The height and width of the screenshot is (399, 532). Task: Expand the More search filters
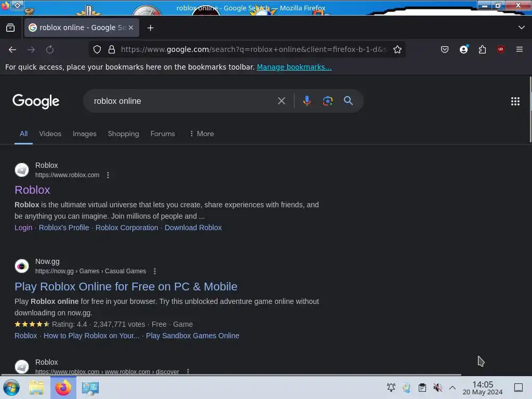click(202, 134)
